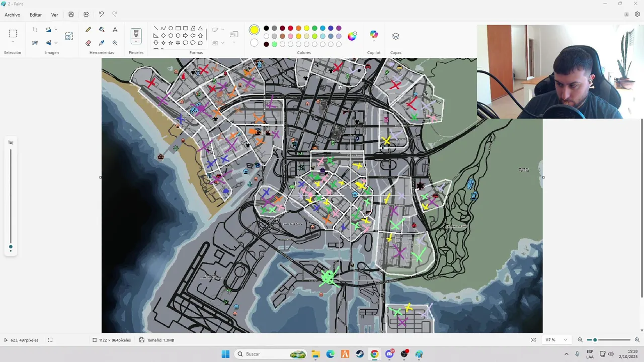
Task: Open the Ver menu
Action: (x=54, y=15)
